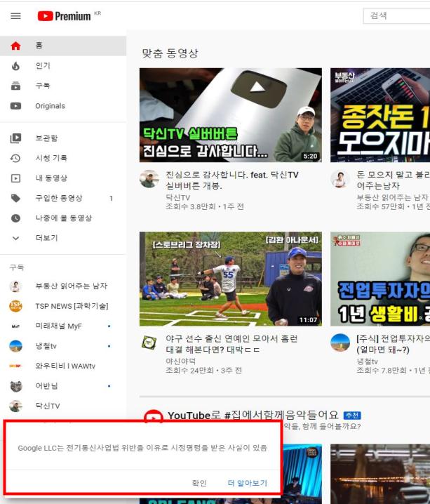
Task: Open 어반님 subscription name
Action: tap(46, 385)
